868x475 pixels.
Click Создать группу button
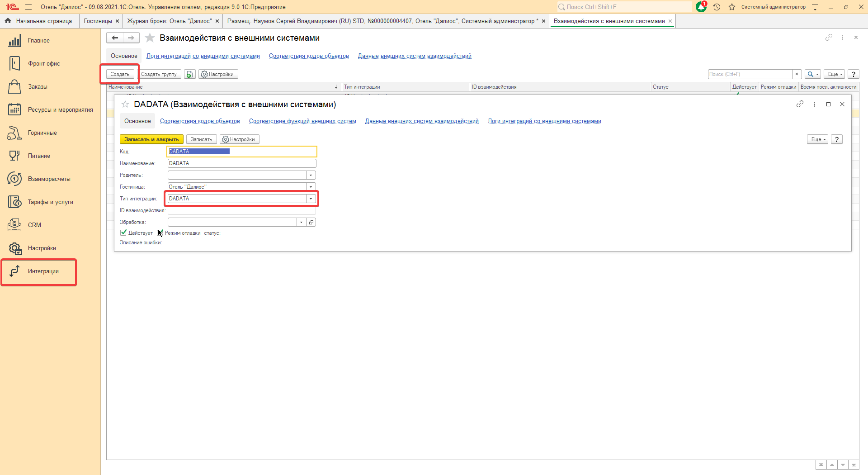[159, 74]
